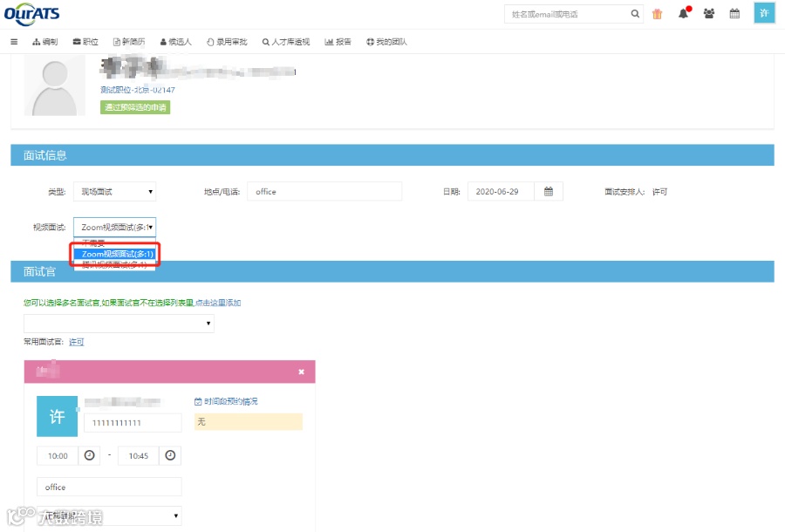Open the 我的团队 menu
The height and width of the screenshot is (532, 785).
tap(386, 42)
